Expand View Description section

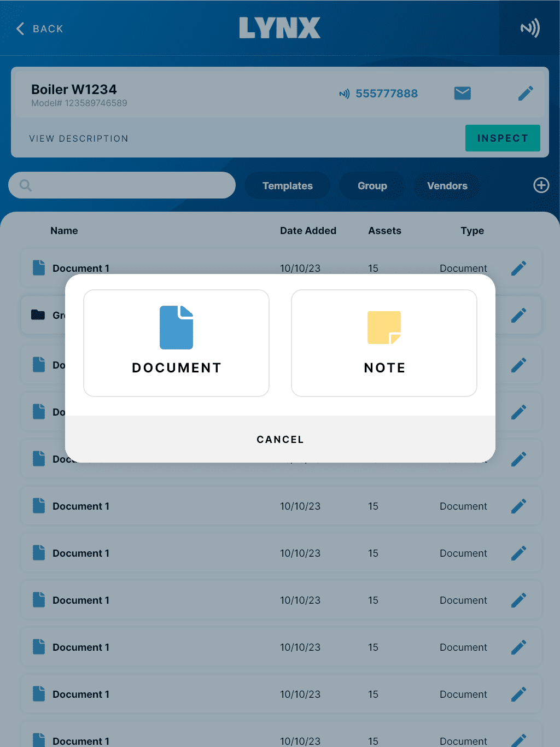pyautogui.click(x=79, y=138)
